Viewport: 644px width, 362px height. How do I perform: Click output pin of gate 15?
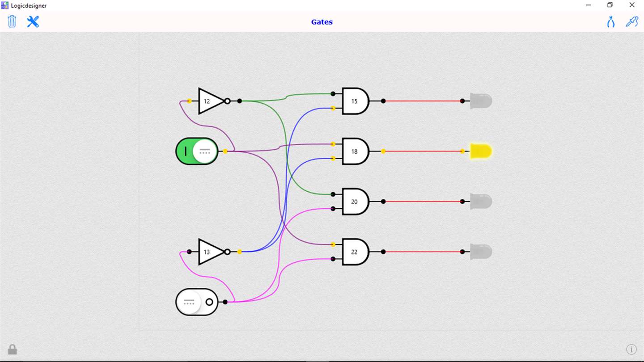pyautogui.click(x=383, y=101)
